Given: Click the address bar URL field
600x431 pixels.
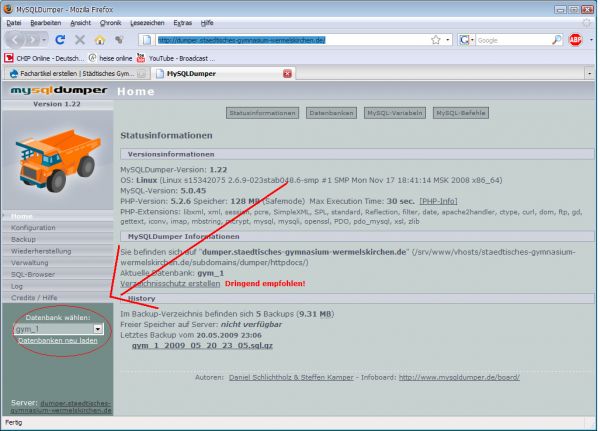Looking at the screenshot, I should click(x=293, y=40).
